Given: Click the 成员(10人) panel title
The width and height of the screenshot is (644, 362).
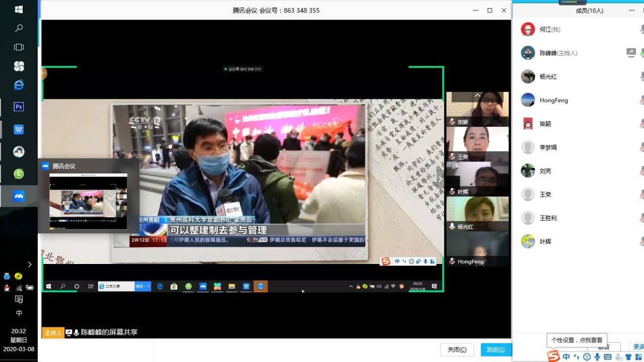Looking at the screenshot, I should [x=590, y=11].
